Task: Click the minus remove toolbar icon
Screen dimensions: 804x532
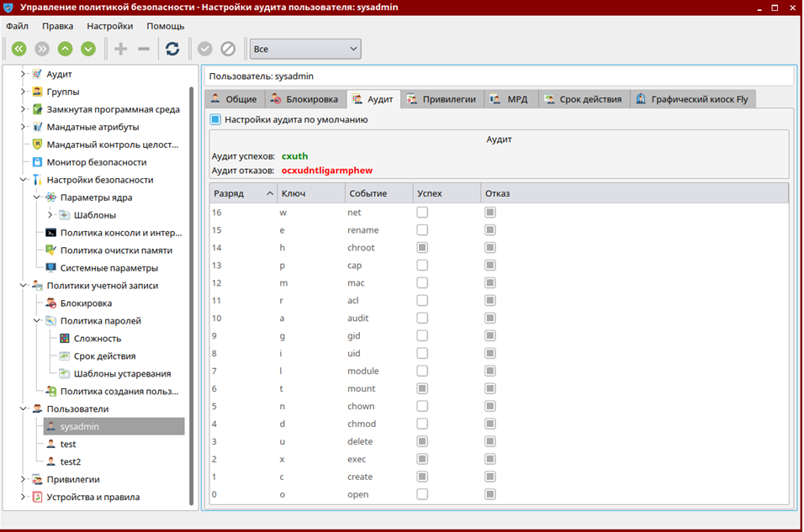Action: tap(144, 49)
